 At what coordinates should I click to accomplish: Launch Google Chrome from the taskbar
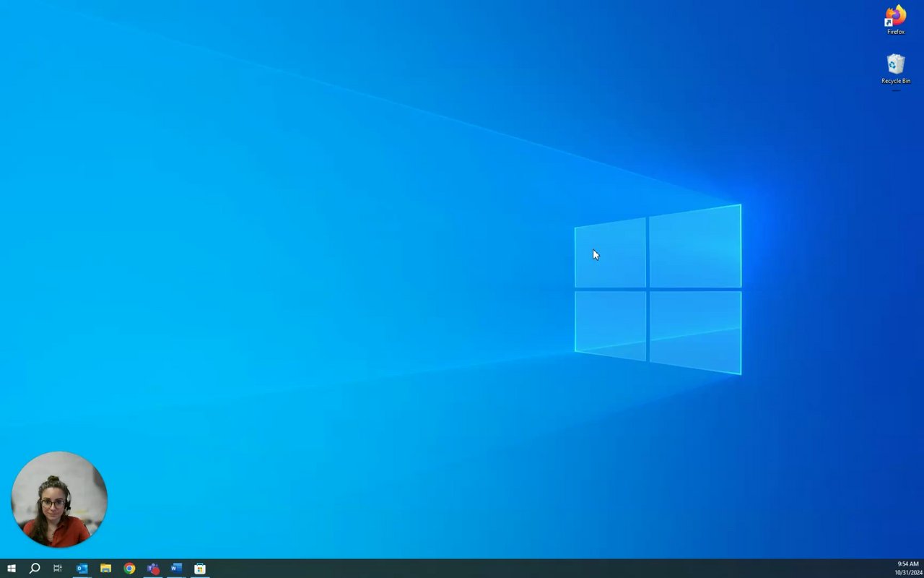pyautogui.click(x=129, y=569)
